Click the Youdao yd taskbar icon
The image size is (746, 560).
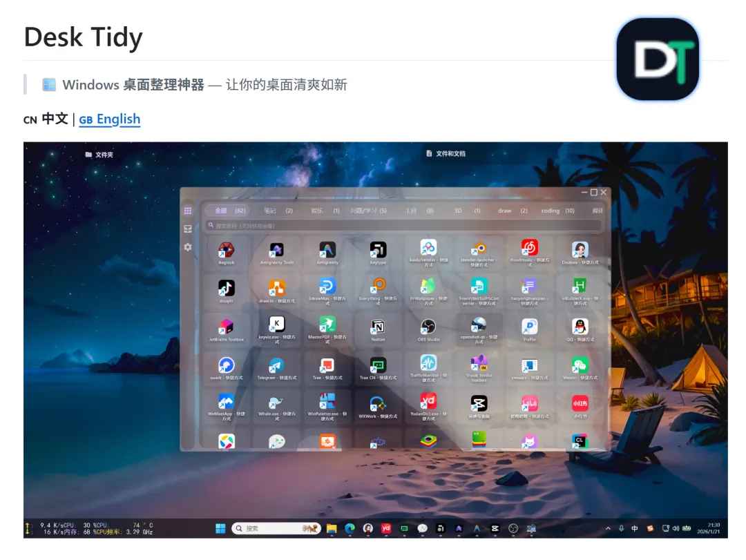click(386, 529)
